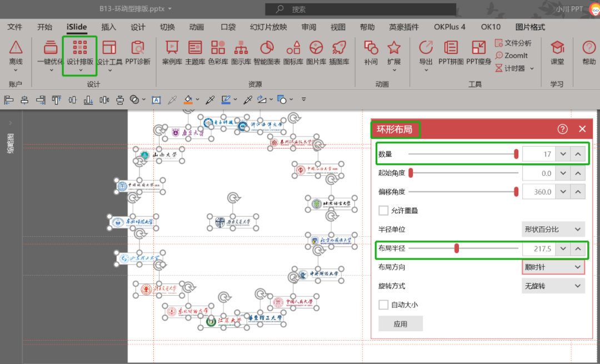This screenshot has width=600, height=364.
Task: Click the align top toolbar icon
Action: [57, 100]
